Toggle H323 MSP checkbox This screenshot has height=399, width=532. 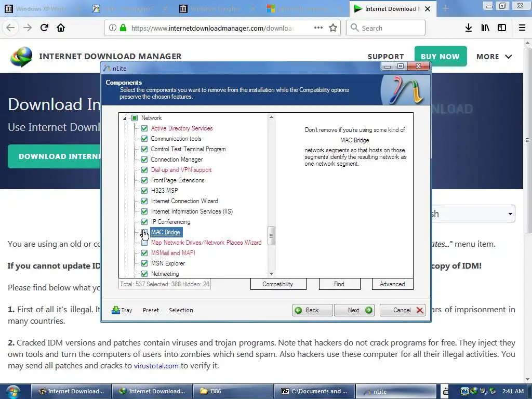coord(144,191)
